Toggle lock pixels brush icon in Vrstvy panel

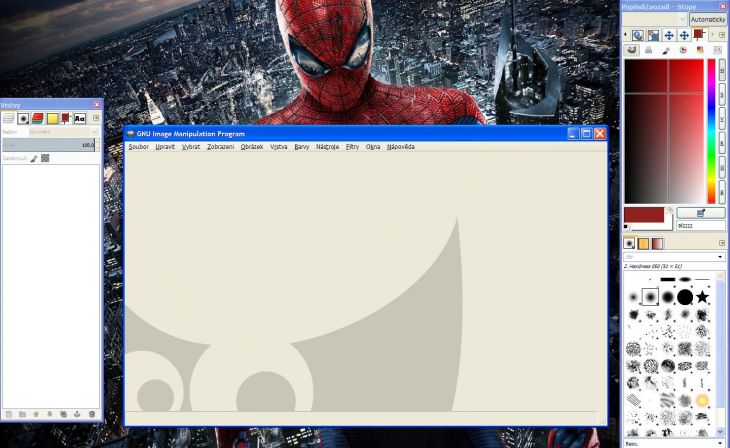[34, 158]
